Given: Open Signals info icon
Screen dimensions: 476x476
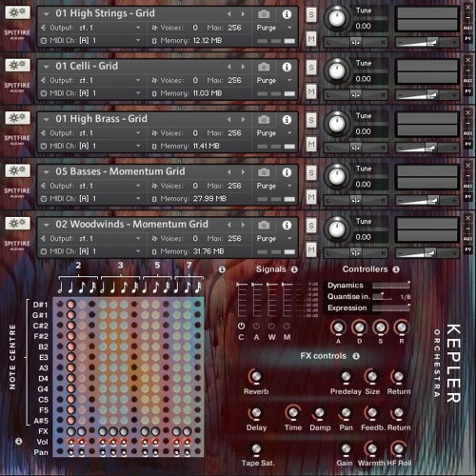Looking at the screenshot, I should 294,269.
